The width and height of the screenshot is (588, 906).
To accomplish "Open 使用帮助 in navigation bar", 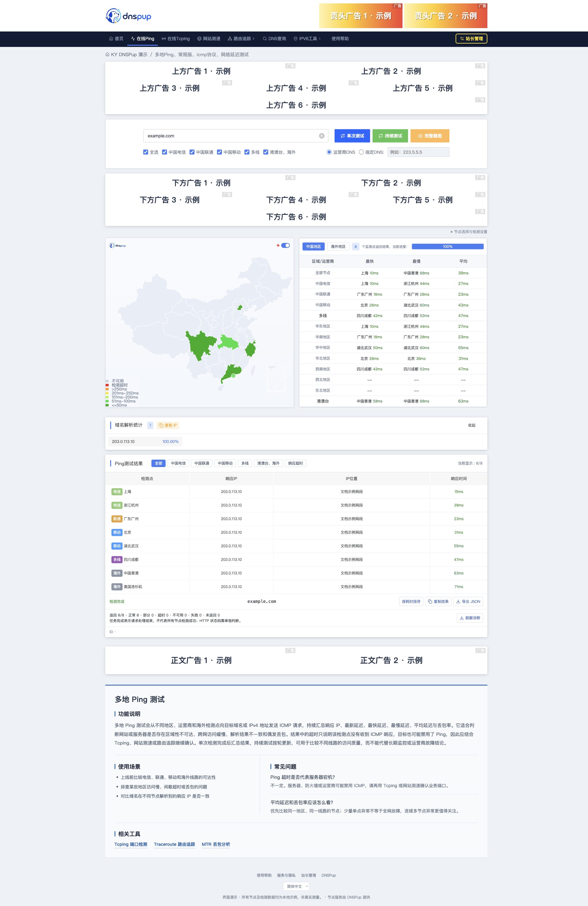I will tap(340, 39).
